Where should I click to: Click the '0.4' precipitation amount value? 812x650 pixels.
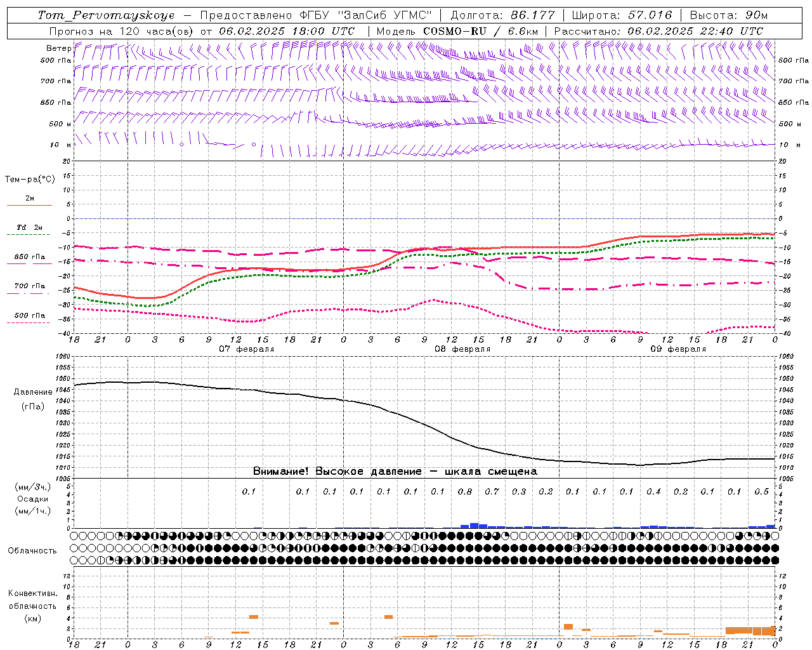653,491
